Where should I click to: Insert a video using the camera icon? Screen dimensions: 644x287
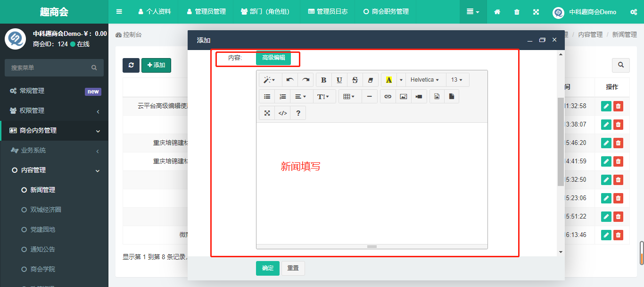419,96
